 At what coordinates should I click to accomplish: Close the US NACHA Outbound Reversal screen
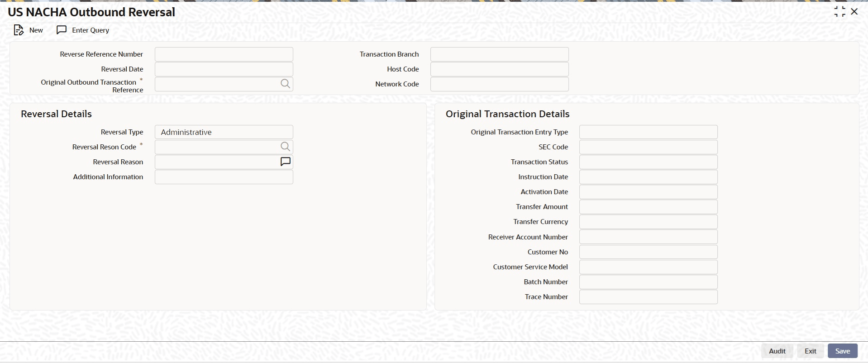tap(854, 12)
